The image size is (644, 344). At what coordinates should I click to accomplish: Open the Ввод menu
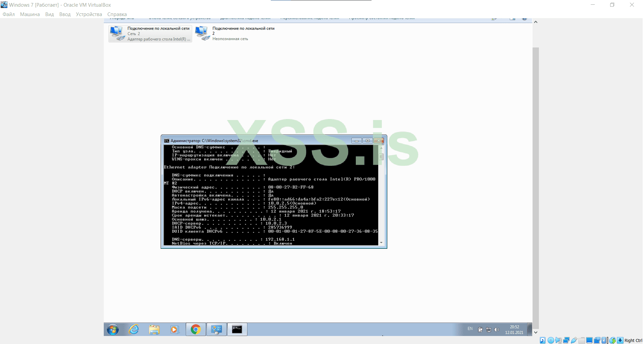tap(65, 14)
